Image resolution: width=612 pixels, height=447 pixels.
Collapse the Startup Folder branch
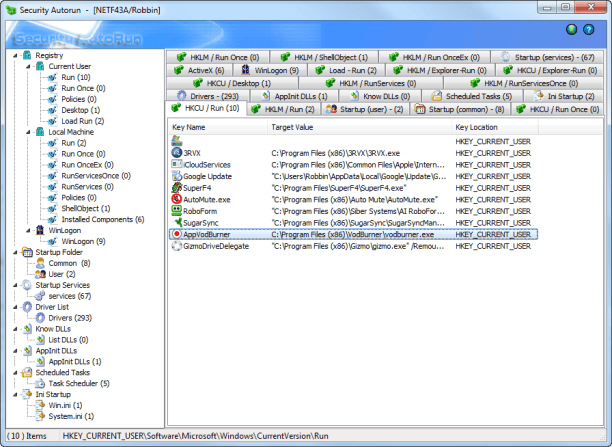coord(15,253)
